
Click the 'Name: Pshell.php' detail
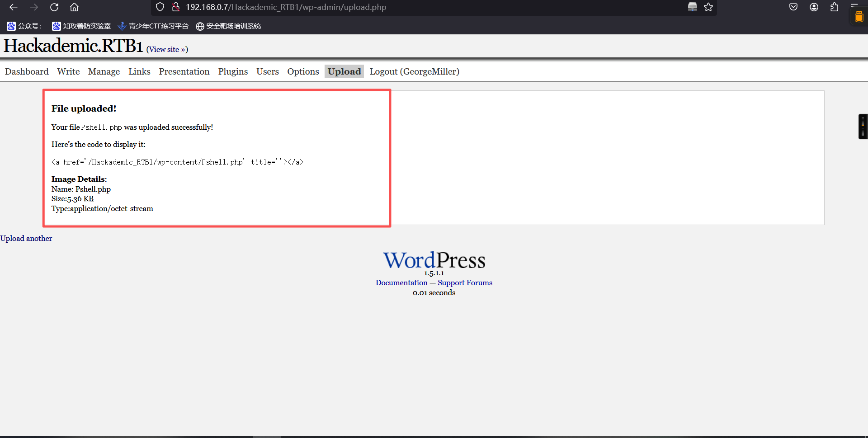[81, 189]
